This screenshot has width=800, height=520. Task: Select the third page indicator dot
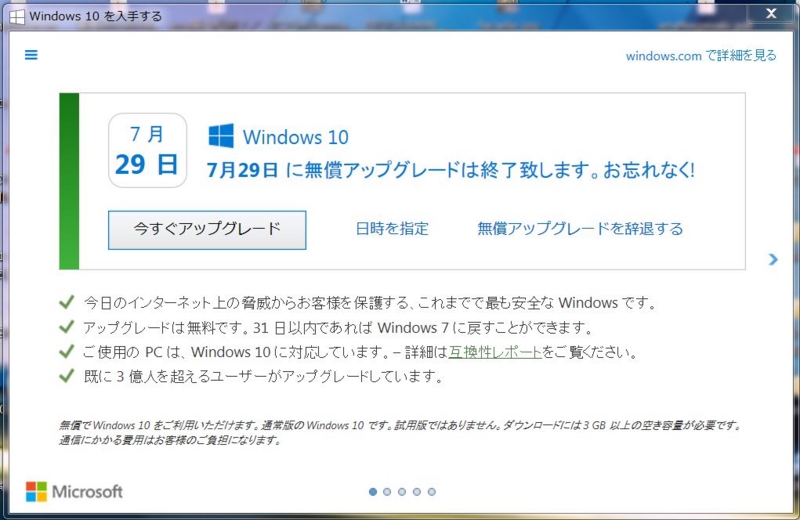click(x=402, y=491)
